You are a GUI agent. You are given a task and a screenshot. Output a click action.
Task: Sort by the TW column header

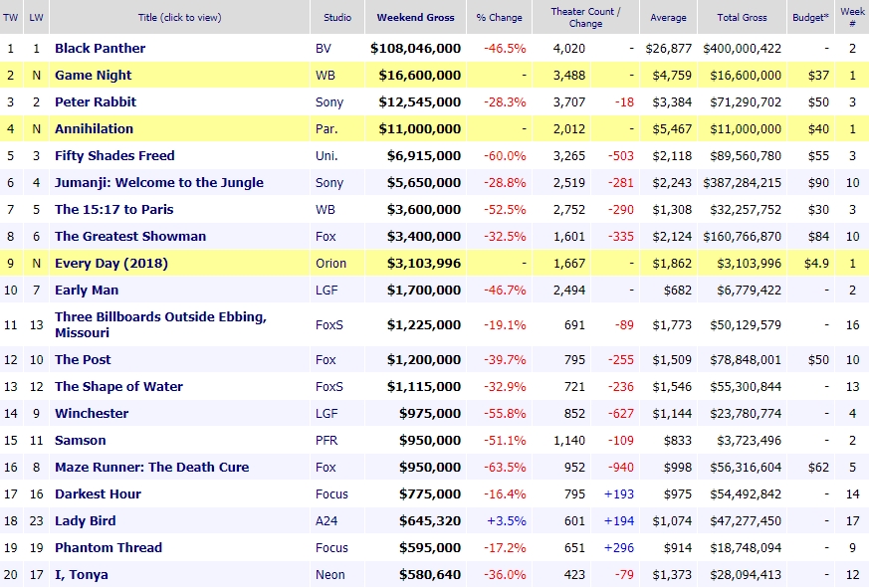coord(11,17)
